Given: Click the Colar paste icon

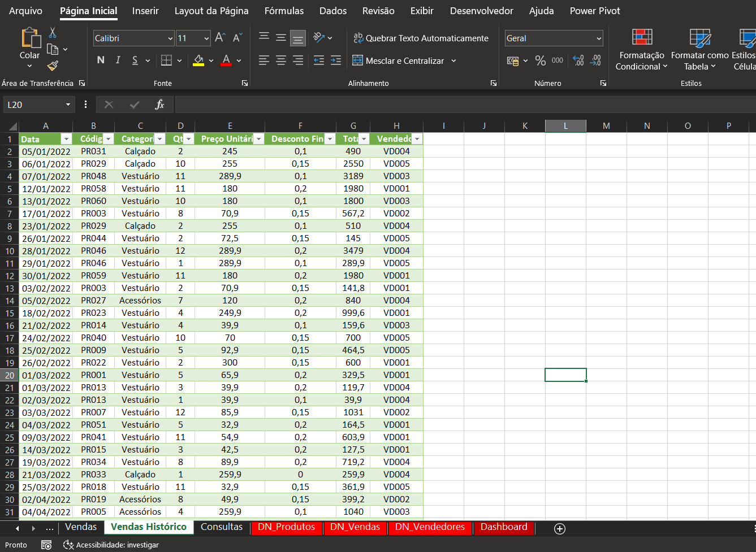Looking at the screenshot, I should click(x=30, y=37).
